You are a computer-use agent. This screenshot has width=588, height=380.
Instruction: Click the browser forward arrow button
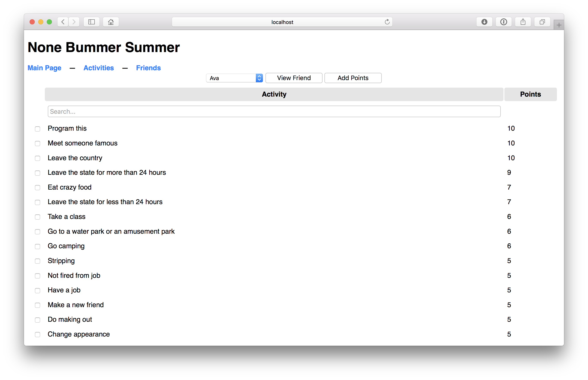[74, 22]
